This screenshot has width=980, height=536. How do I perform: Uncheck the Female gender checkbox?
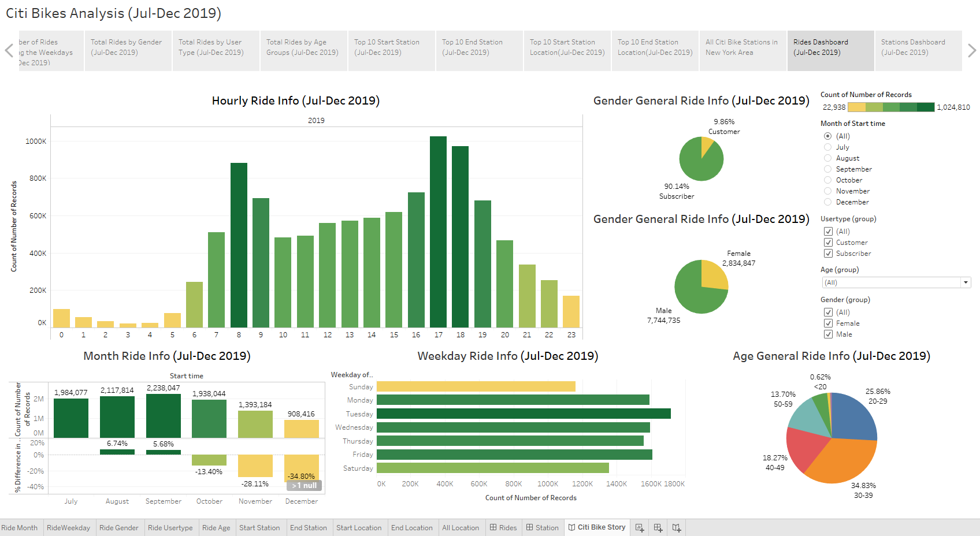828,323
